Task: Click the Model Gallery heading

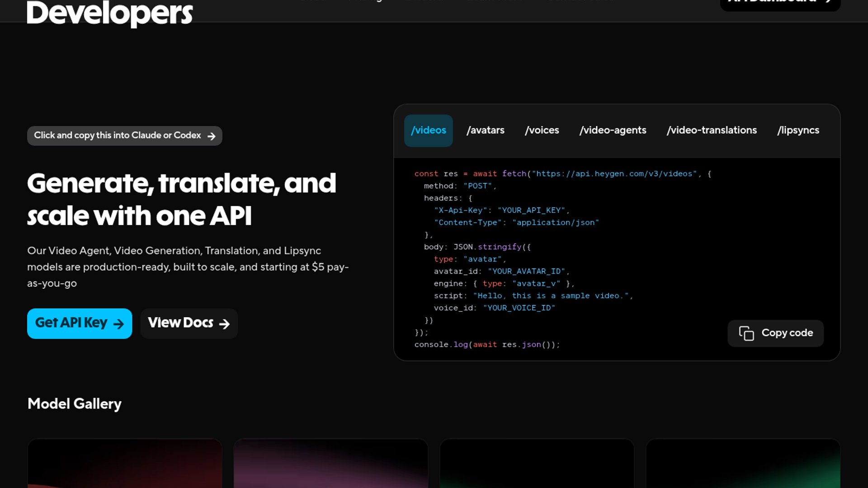Action: [x=75, y=404]
